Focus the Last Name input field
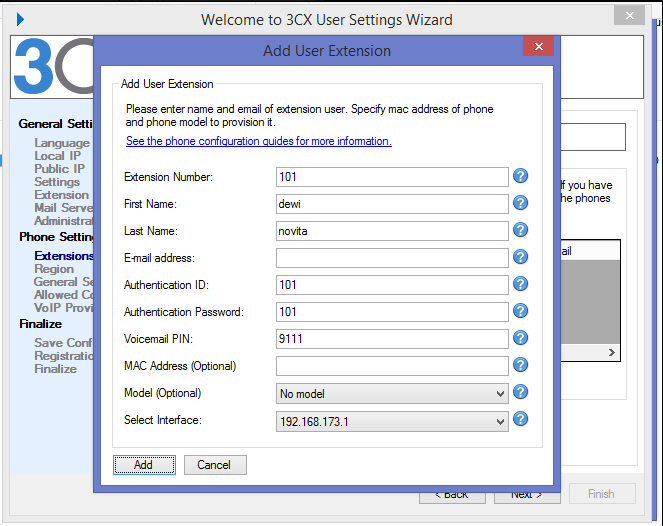Viewport: 663px width, 526px height. pyautogui.click(x=392, y=231)
